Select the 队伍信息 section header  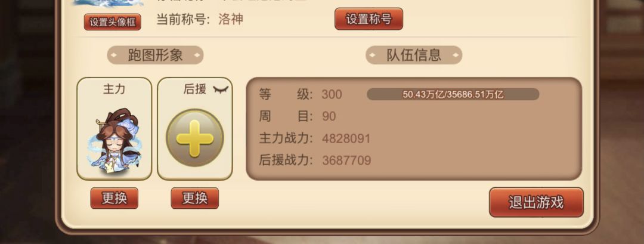[414, 55]
